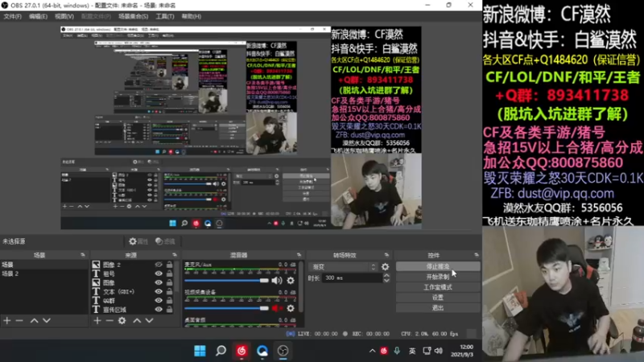This screenshot has height=362, width=644.
Task: Add a source with the plus icon in the 来源 panel
Action: [97, 320]
